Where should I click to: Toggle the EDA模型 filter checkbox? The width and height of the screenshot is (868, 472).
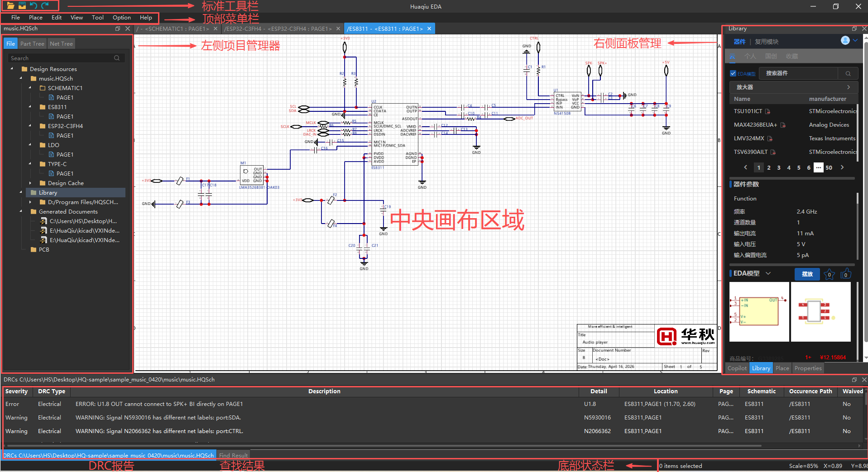pos(733,73)
